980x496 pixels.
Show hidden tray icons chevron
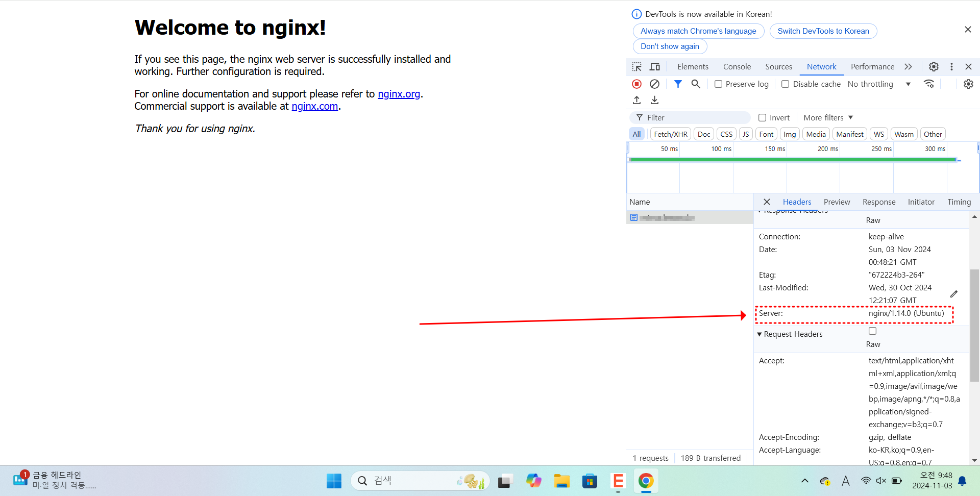(805, 481)
